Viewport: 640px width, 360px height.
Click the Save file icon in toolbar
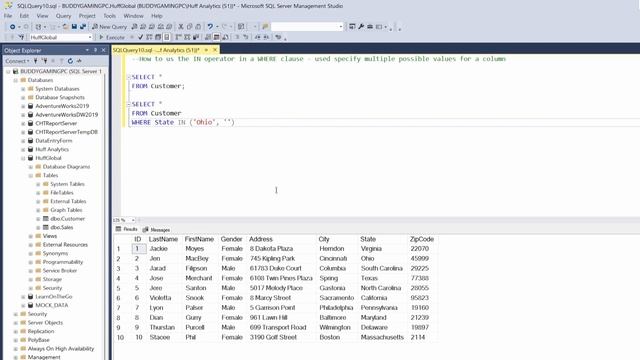pyautogui.click(x=74, y=27)
